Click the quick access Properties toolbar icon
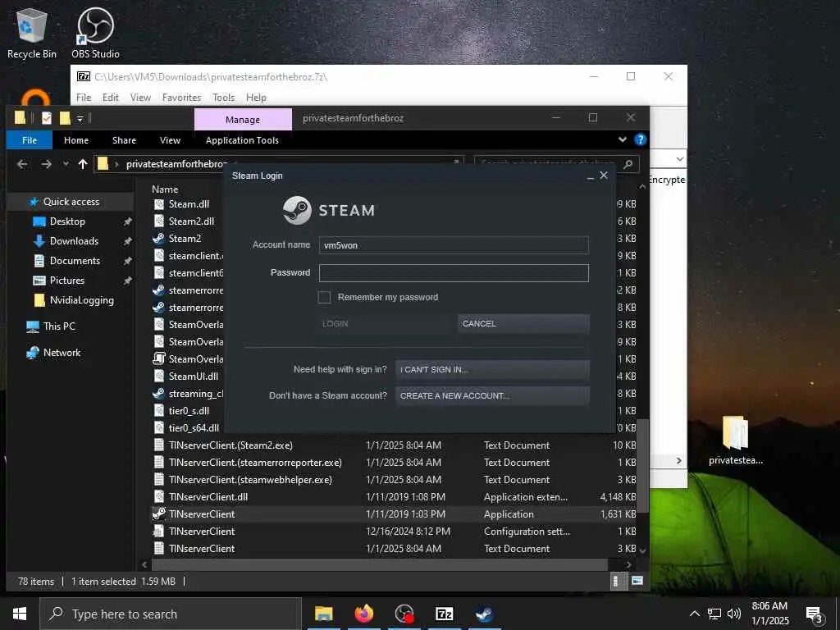The height and width of the screenshot is (630, 840). pyautogui.click(x=47, y=118)
